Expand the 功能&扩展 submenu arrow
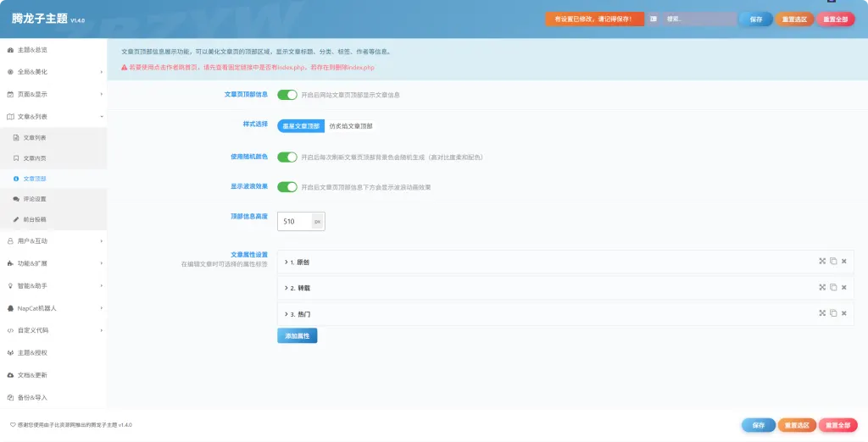 click(x=102, y=263)
